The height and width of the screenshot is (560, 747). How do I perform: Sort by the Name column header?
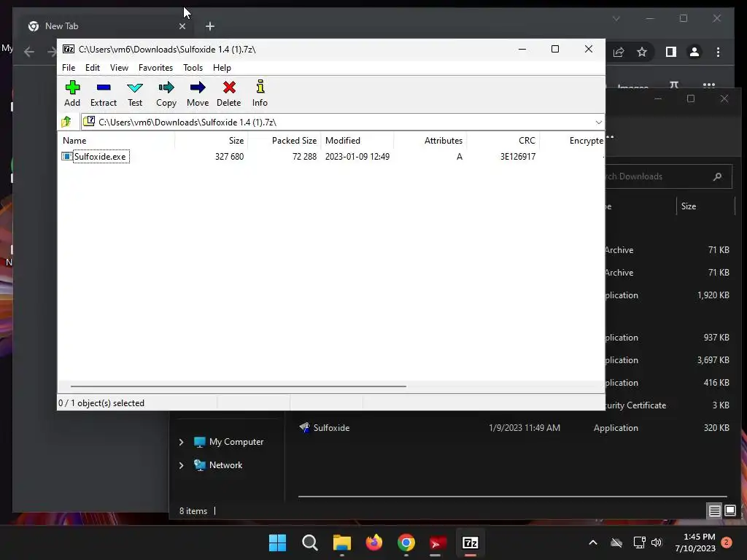[x=75, y=141]
